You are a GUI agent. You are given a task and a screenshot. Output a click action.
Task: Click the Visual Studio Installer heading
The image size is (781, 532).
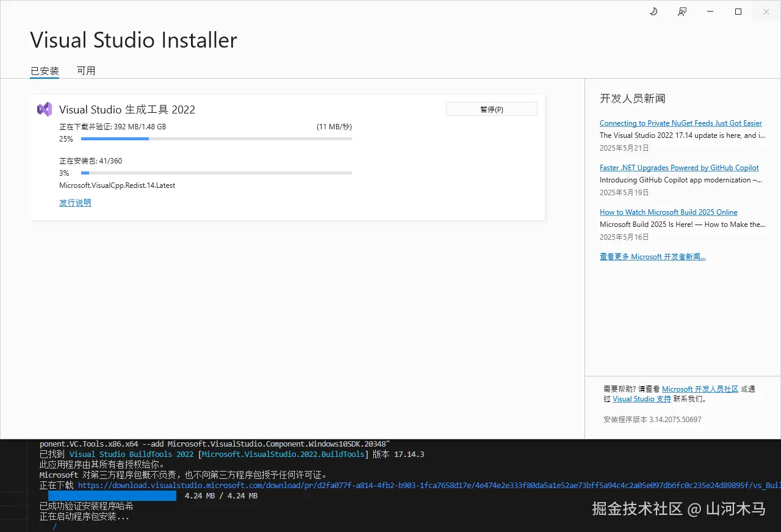134,40
